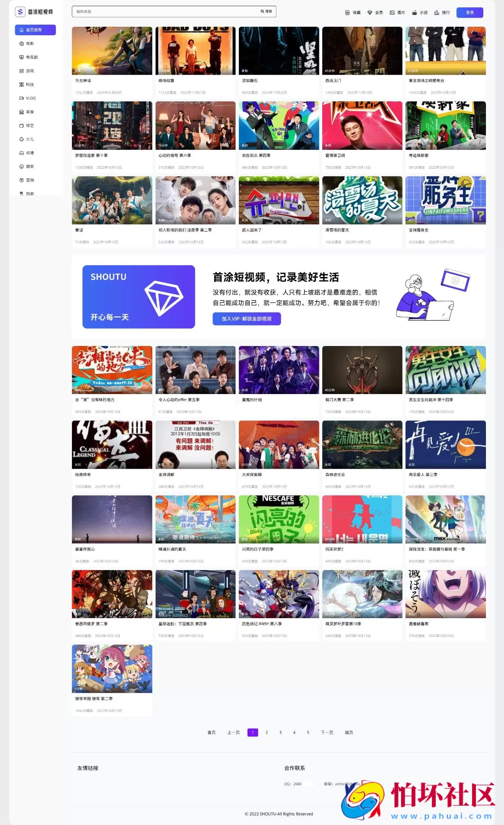
Task: Open the 收藏 favorites icon
Action: pos(348,13)
